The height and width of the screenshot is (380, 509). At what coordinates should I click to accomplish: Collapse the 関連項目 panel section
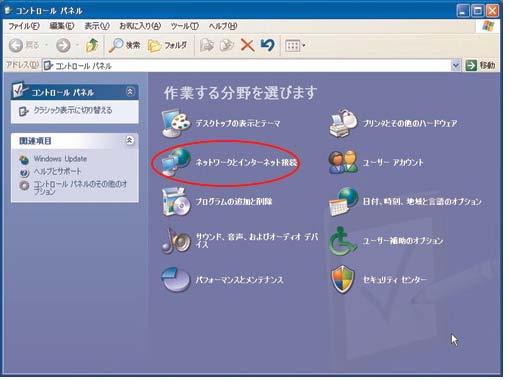click(130, 140)
